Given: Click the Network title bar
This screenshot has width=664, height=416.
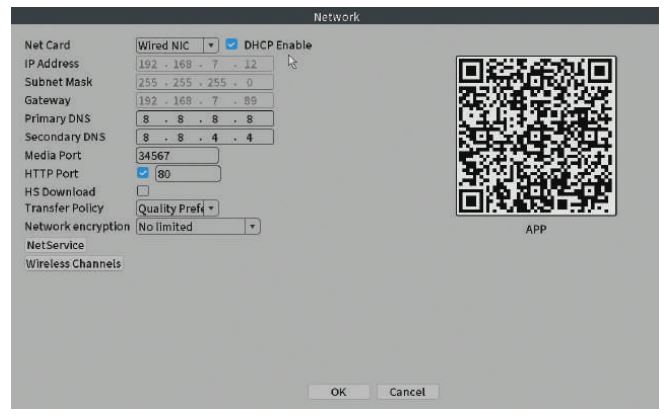Looking at the screenshot, I should click(x=335, y=16).
